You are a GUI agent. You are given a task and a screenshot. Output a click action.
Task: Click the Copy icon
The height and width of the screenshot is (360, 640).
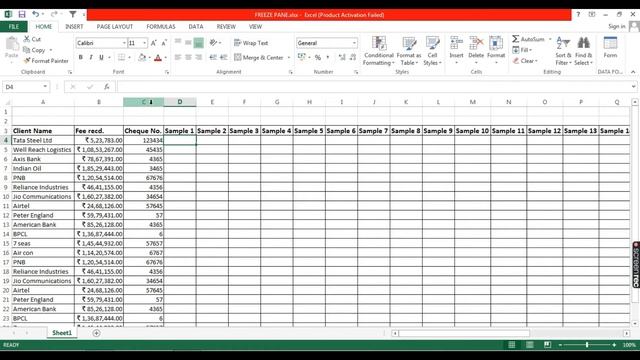[27, 50]
